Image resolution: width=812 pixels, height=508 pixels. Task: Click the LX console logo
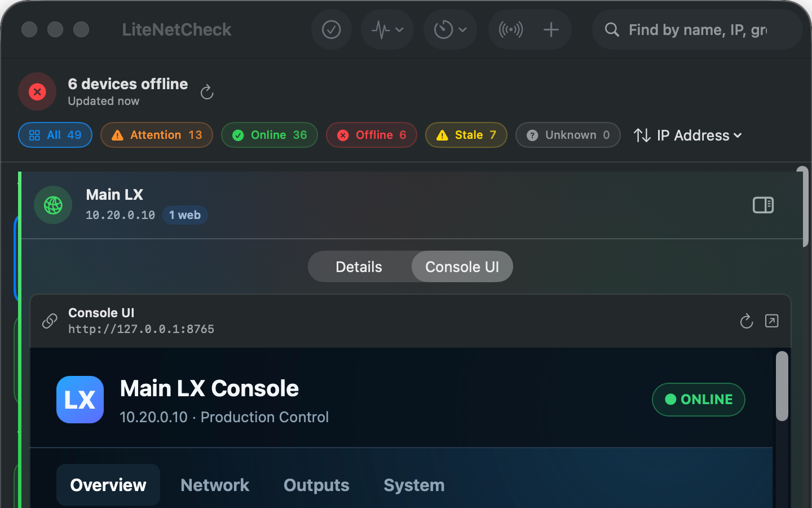pyautogui.click(x=80, y=400)
